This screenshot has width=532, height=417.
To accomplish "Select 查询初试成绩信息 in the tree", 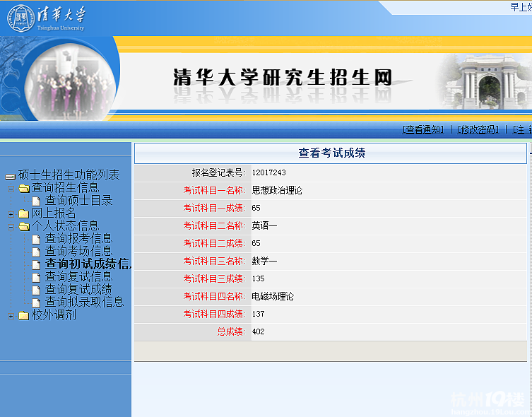I will coord(88,264).
